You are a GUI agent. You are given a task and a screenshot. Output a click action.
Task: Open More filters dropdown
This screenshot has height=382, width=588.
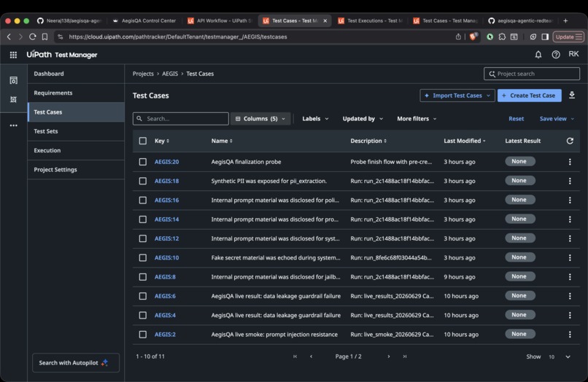coord(417,119)
